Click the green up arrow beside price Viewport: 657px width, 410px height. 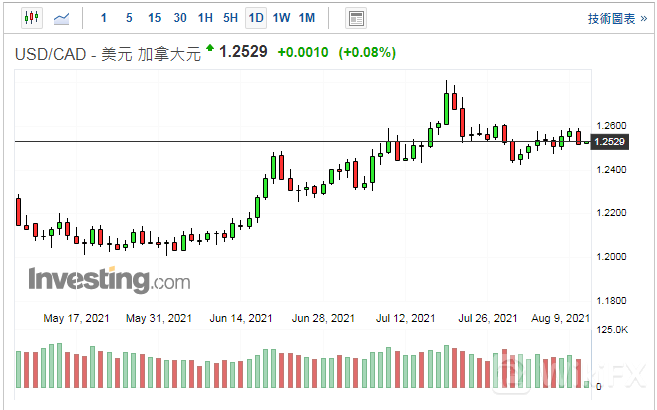click(x=210, y=48)
